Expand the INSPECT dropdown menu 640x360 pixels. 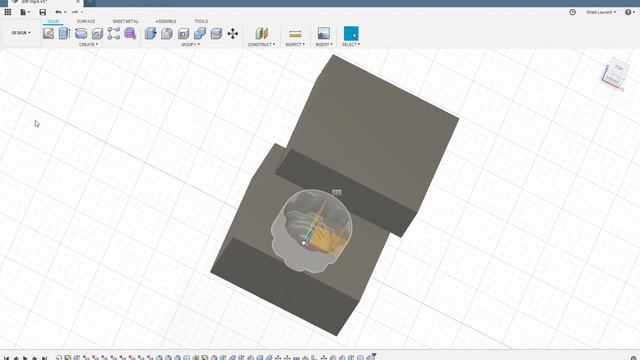click(x=295, y=44)
